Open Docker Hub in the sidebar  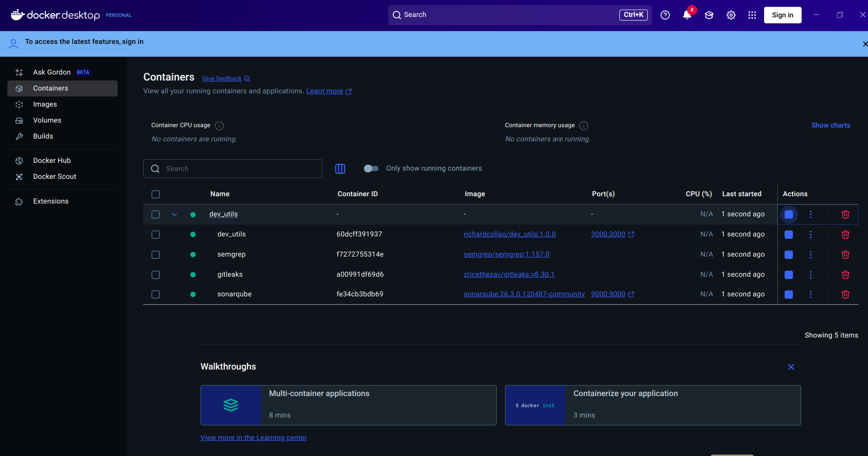[62, 161]
